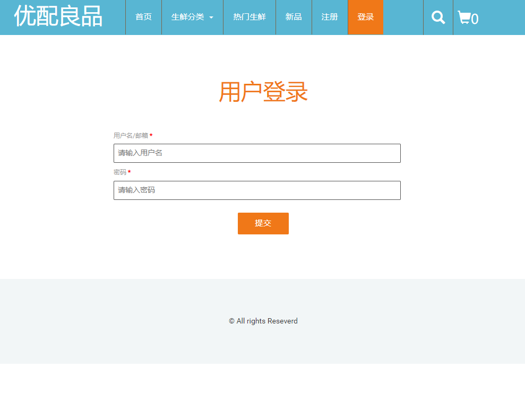The height and width of the screenshot is (420, 525).
Task: Open the 热门生鲜 navigation entry
Action: (249, 17)
